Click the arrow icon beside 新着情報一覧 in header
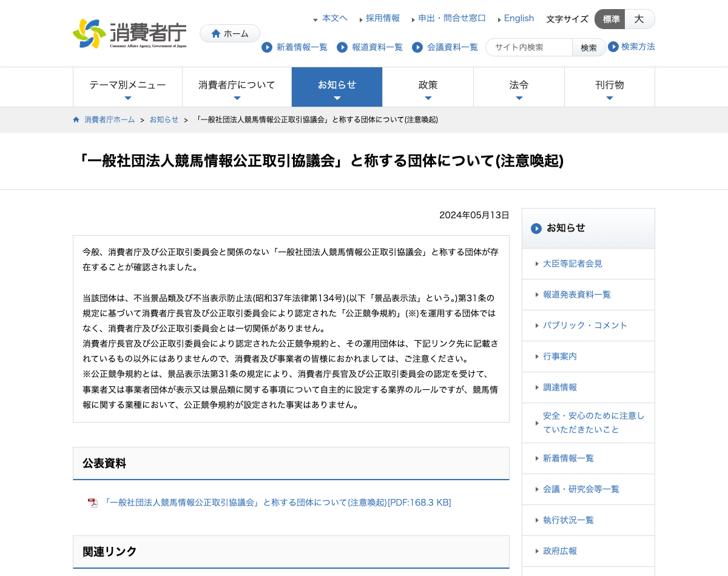 (267, 47)
